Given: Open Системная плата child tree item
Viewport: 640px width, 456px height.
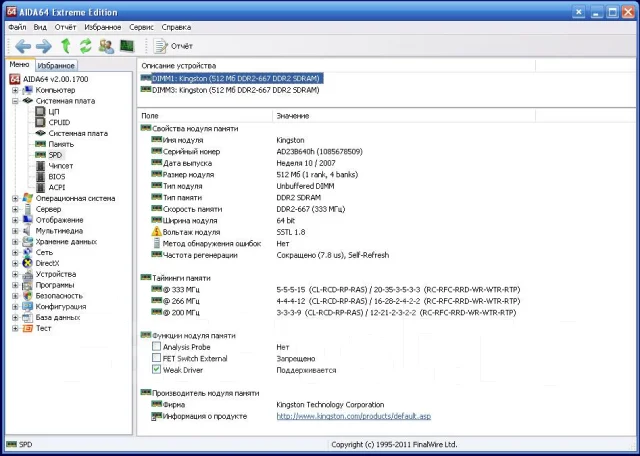Looking at the screenshot, I should (78, 133).
